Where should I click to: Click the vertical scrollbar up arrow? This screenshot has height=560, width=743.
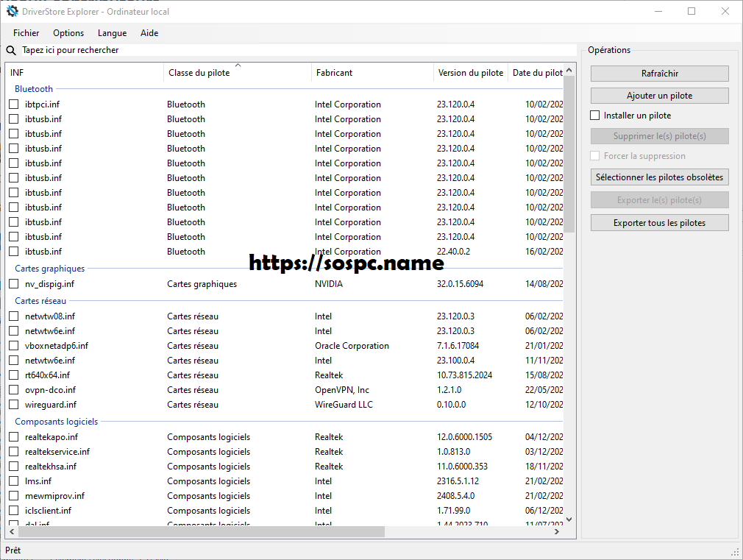[569, 69]
